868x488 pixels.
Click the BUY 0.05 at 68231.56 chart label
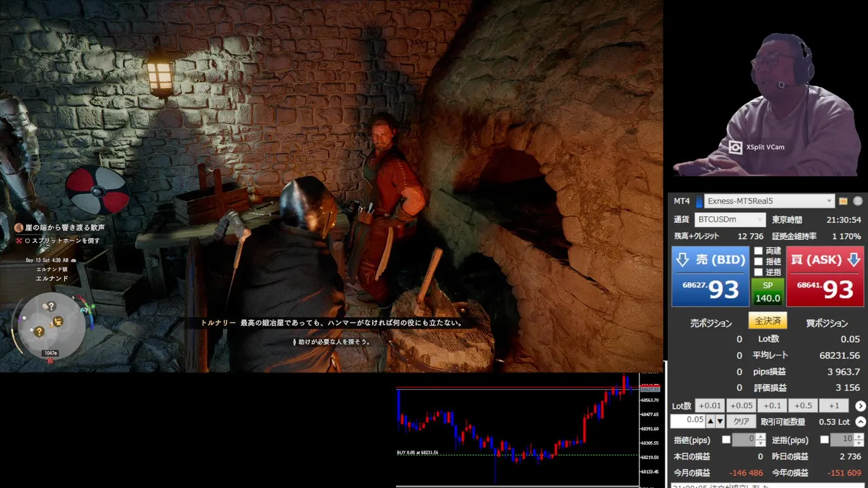coord(418,452)
